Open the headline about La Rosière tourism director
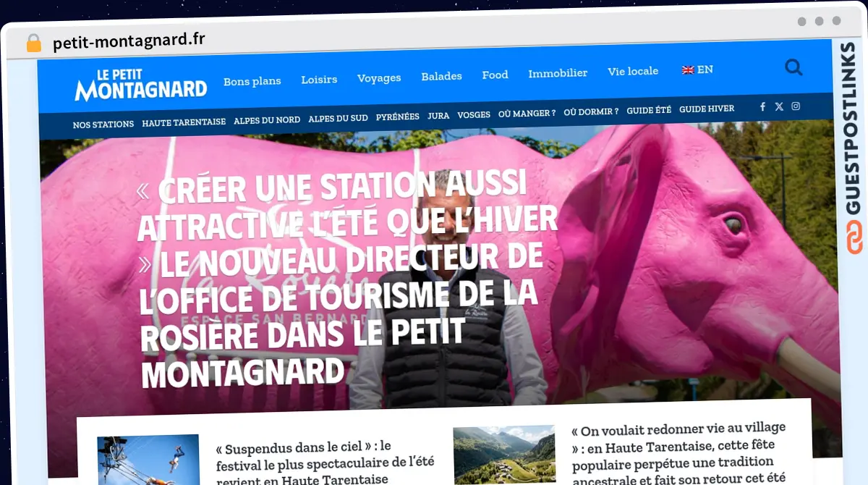Screen dimensions: 868x485 tap(349, 279)
